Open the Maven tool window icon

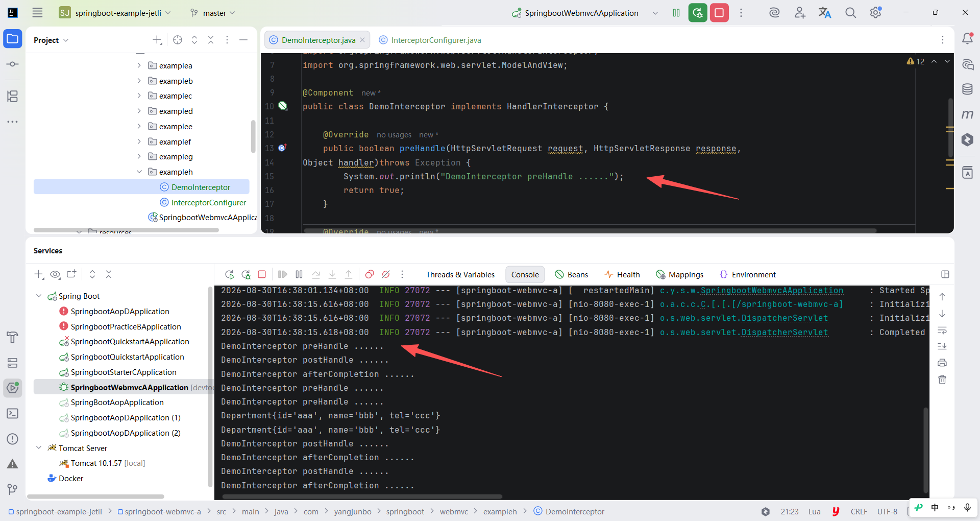pyautogui.click(x=967, y=114)
